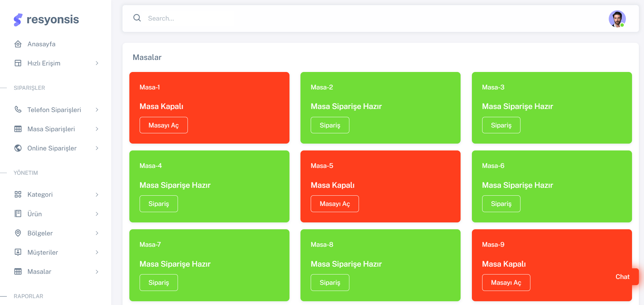Expand the Bölgeler chevron
This screenshot has width=644, height=305.
coord(97,233)
